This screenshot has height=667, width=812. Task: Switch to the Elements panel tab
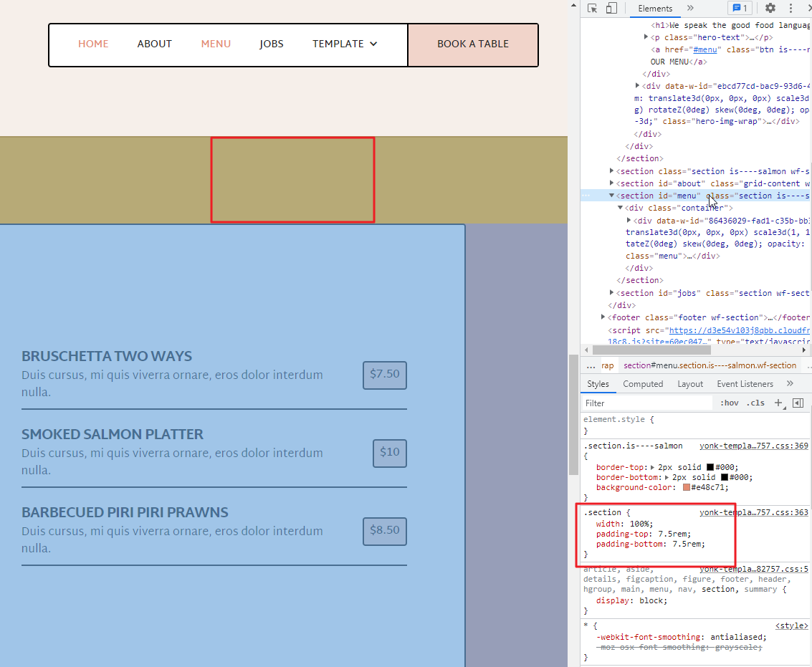tap(655, 9)
